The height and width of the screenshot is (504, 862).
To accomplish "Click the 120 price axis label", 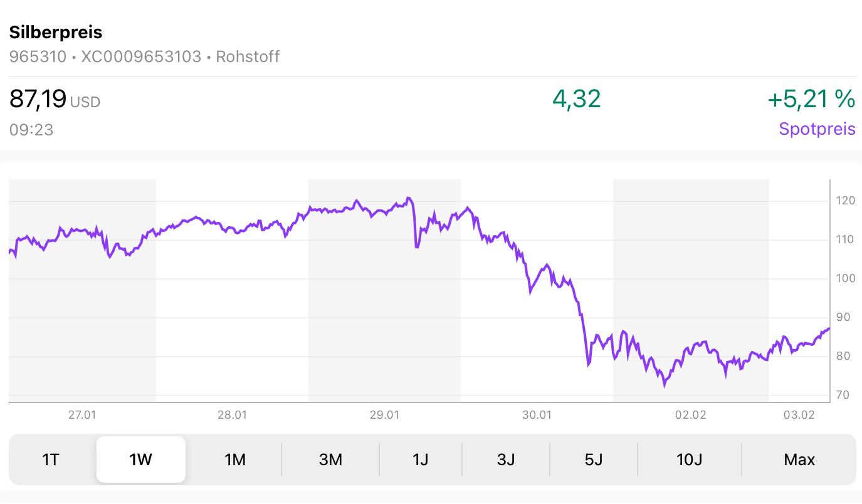I will pyautogui.click(x=846, y=201).
